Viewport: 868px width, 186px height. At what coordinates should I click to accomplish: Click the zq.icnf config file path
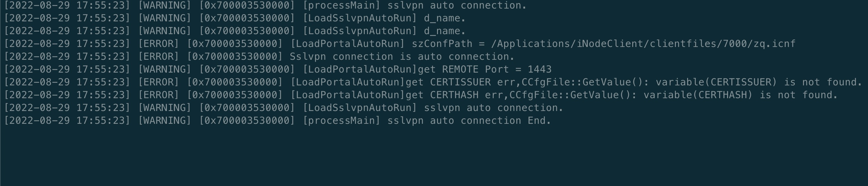click(x=643, y=44)
